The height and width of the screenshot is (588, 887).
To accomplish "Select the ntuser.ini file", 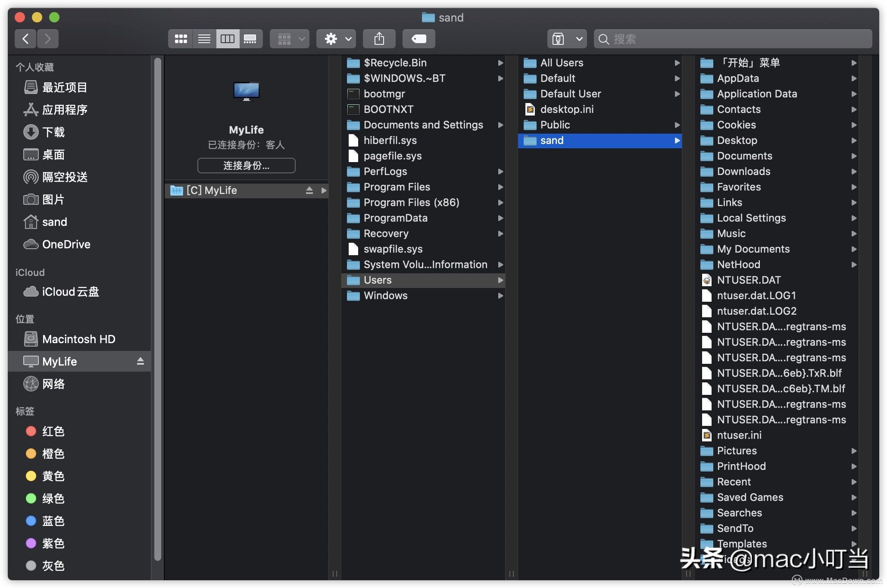I will point(777,435).
